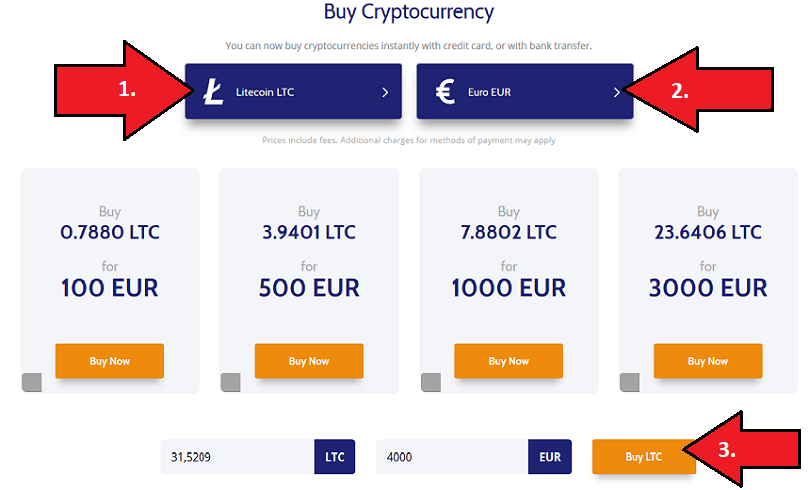Click the Litecoin logo icon

tap(213, 92)
